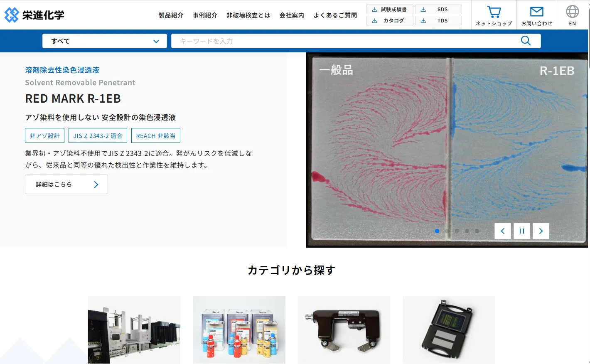Click カテゴリから探す heading
This screenshot has height=364, width=590.
[291, 270]
